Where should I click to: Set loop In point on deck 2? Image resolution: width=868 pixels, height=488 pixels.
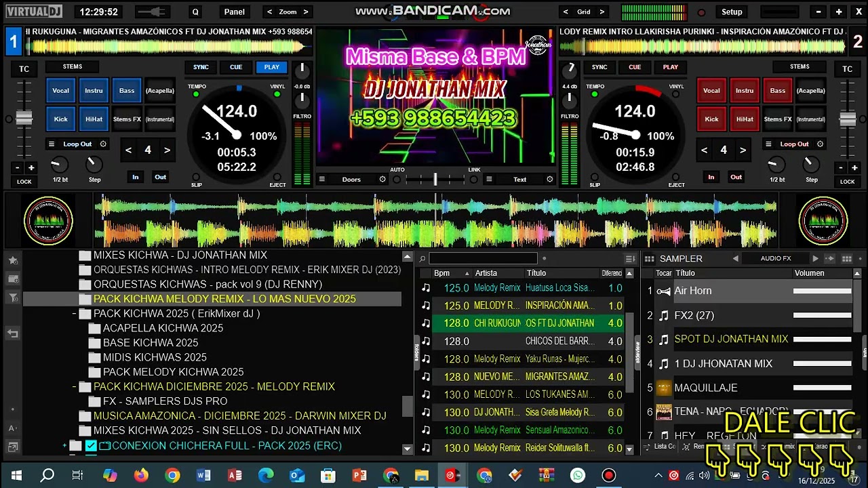(711, 177)
